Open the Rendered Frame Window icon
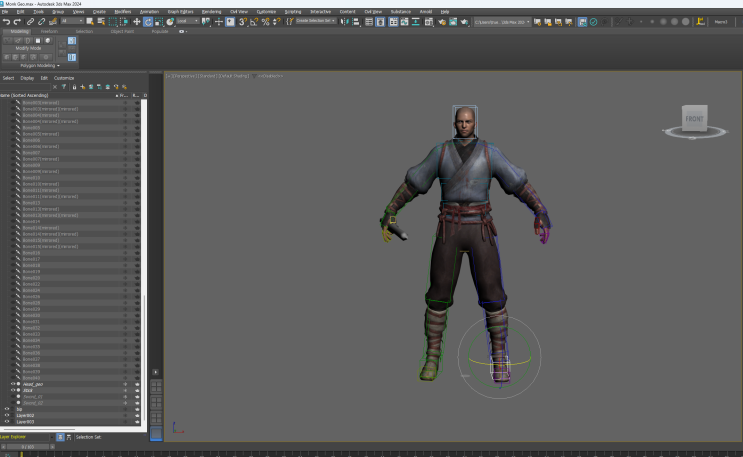 (453, 22)
